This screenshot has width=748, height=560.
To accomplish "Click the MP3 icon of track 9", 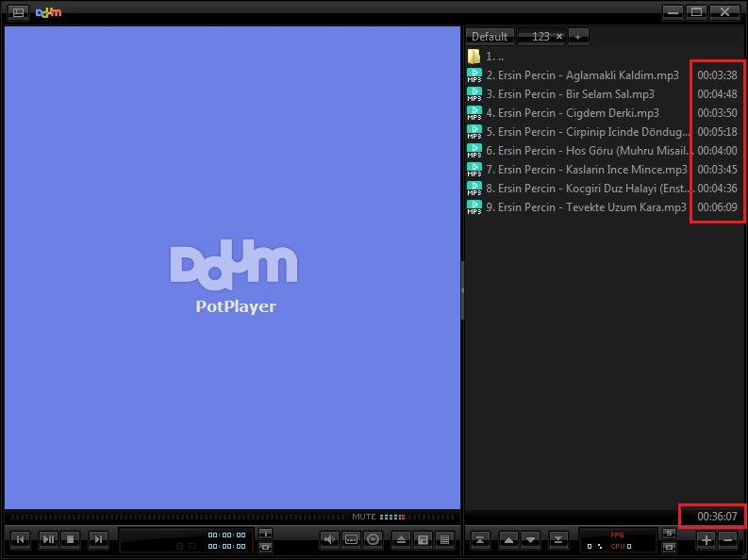I will (x=474, y=206).
